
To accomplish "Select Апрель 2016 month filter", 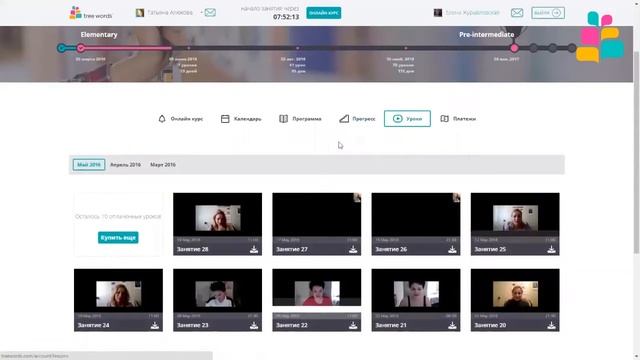I will tap(125, 165).
